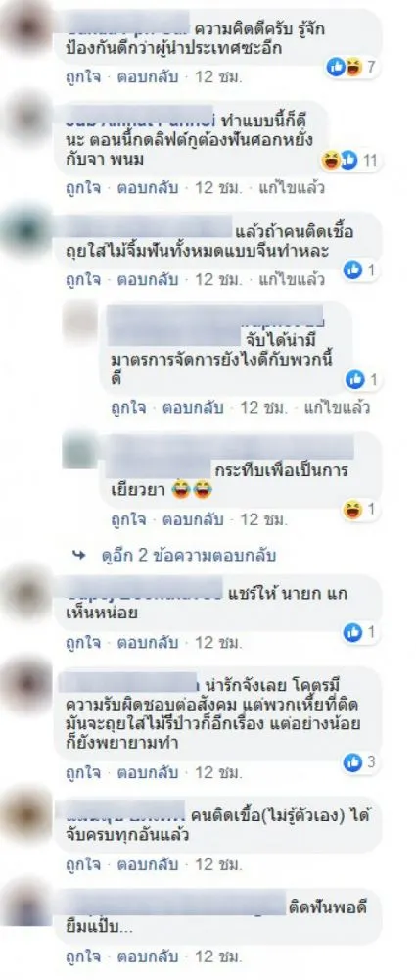Click ถูกใจ under the first comment
The height and width of the screenshot is (980, 416).
pyautogui.click(x=83, y=78)
